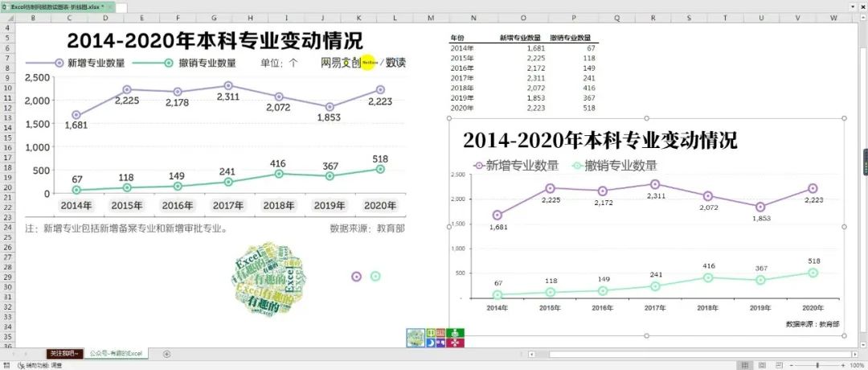Switch to Page Layout view in status bar
Image resolution: width=868 pixels, height=370 pixels.
762,365
